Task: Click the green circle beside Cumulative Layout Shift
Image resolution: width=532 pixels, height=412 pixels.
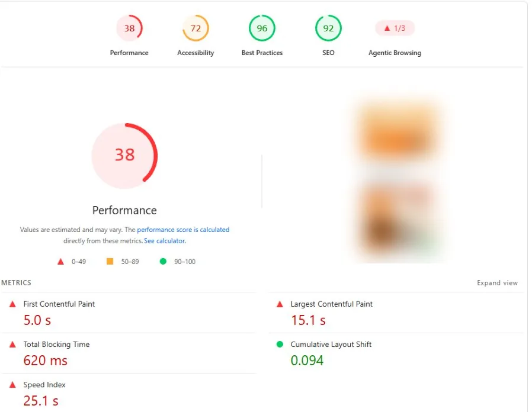Action: click(x=280, y=345)
